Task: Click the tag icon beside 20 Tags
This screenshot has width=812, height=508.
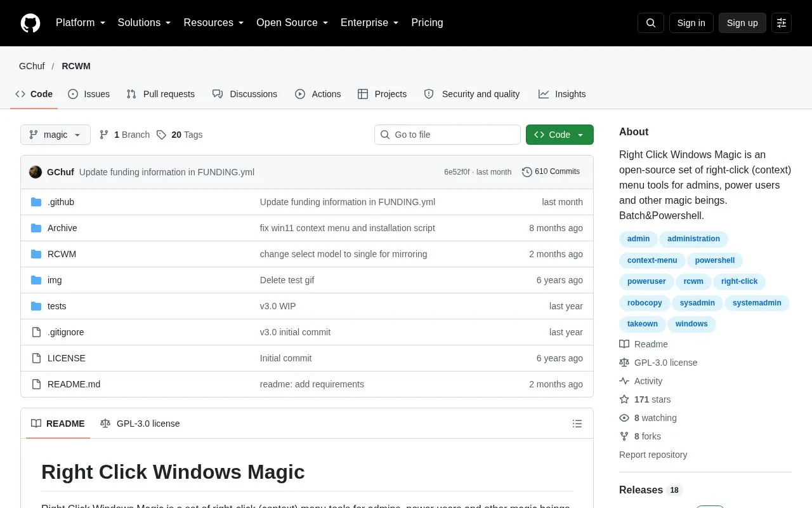Action: [x=161, y=135]
